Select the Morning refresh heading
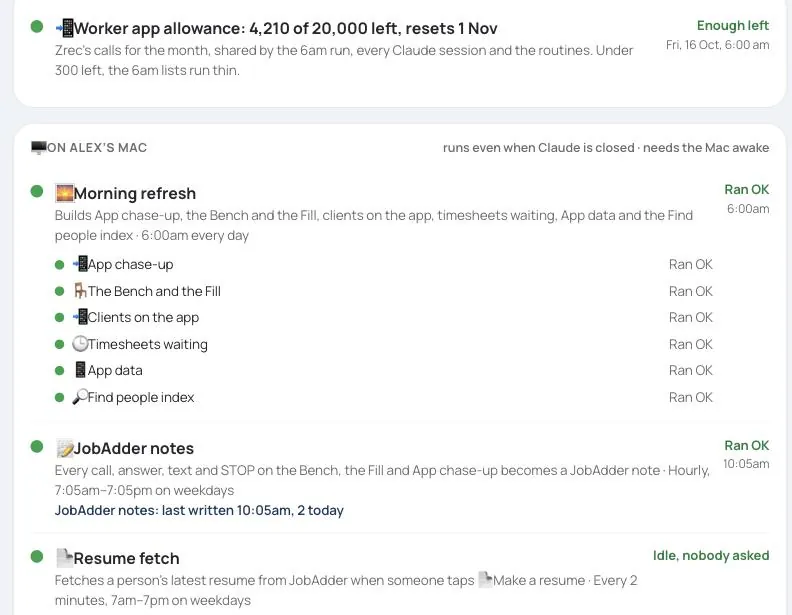Screen dimensions: 792x615 (135, 193)
